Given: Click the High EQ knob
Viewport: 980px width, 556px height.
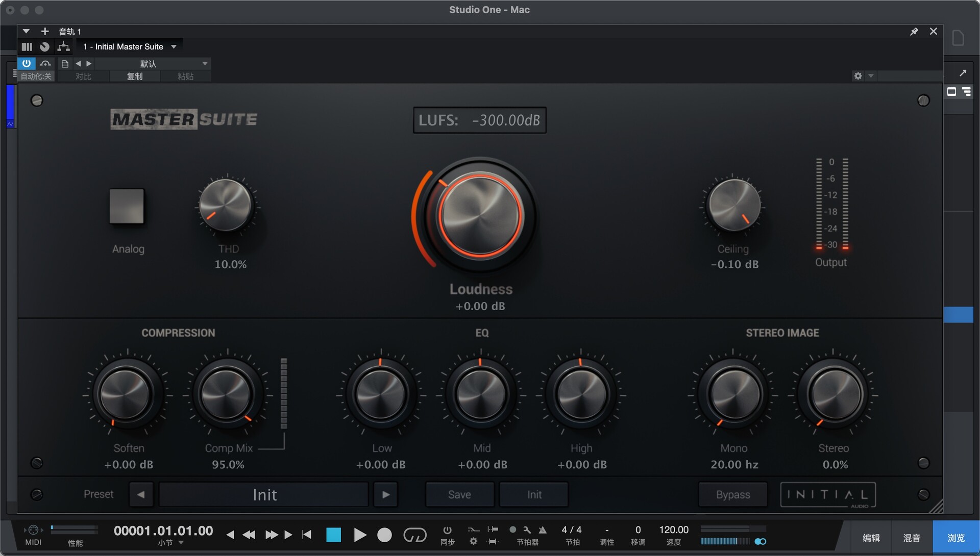Looking at the screenshot, I should [x=581, y=395].
